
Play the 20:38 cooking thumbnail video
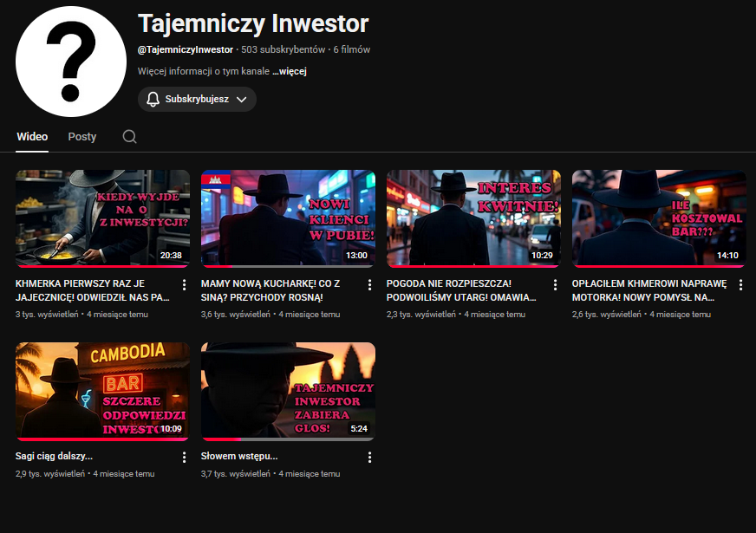point(102,218)
